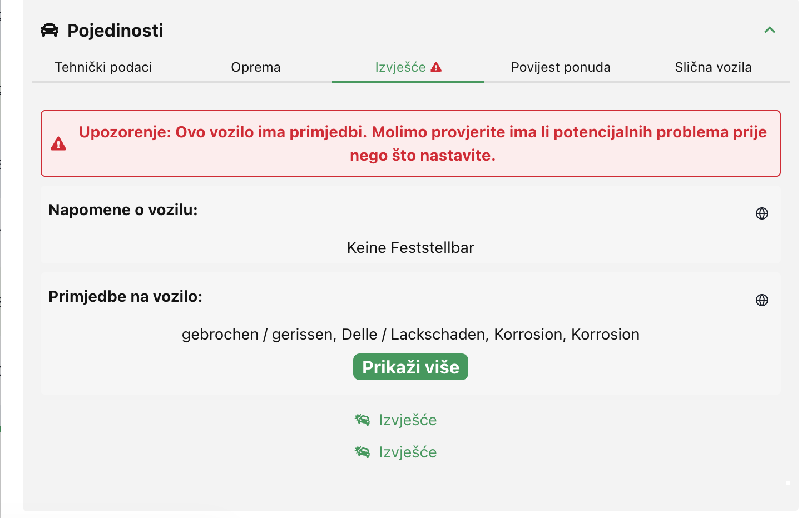This screenshot has height=518, width=812.
Task: Click the crash icon beside the second Izvješće link
Action: point(362,452)
